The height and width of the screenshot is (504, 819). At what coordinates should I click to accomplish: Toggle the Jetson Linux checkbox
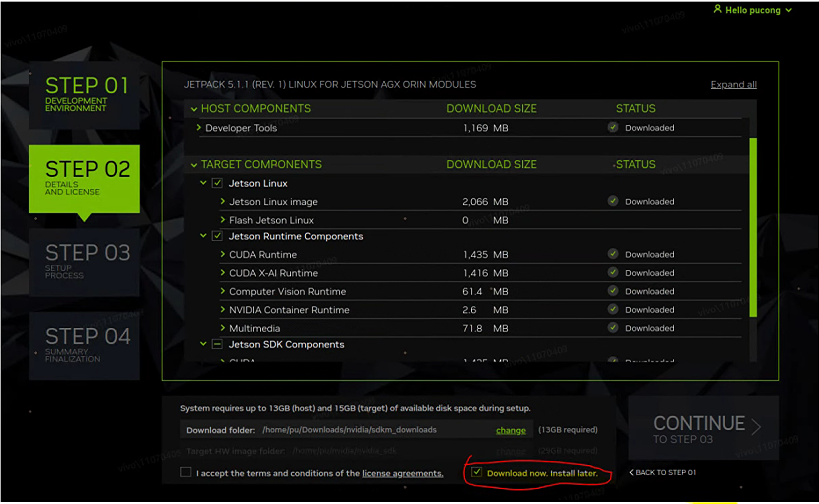[217, 183]
